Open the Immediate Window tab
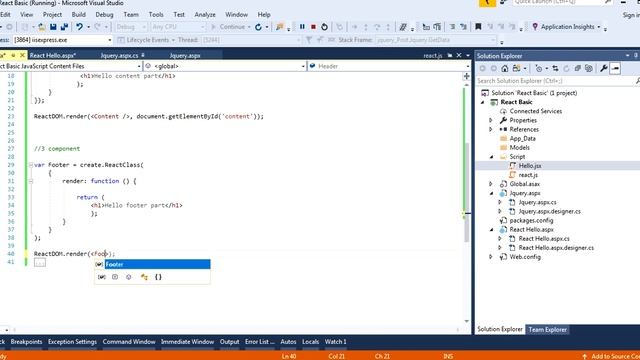Screen dimensions: 640x360 pyautogui.click(x=187, y=342)
